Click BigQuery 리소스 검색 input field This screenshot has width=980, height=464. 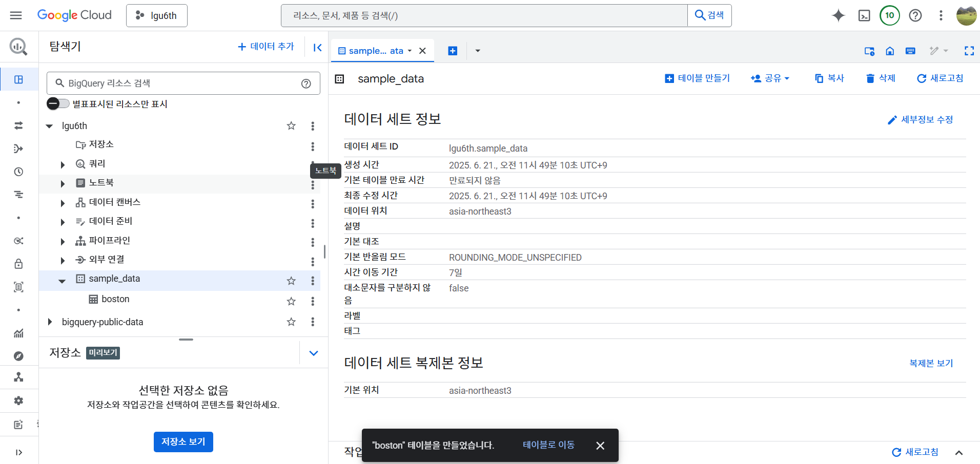183,83
